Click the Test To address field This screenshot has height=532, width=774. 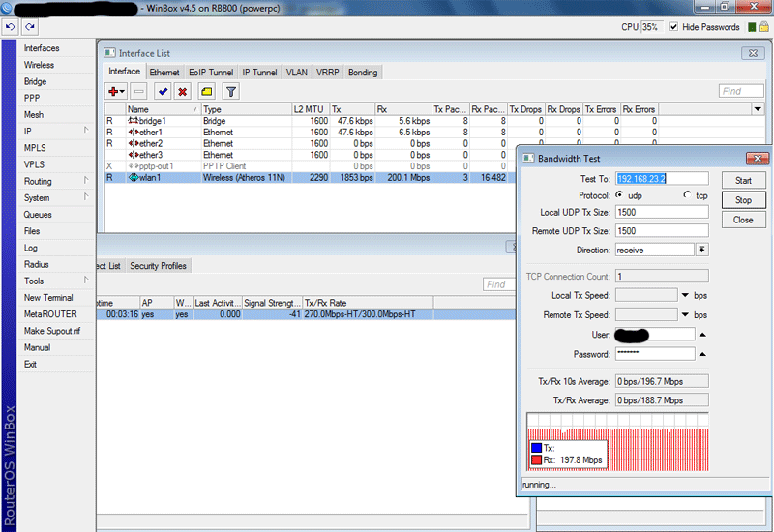(662, 179)
